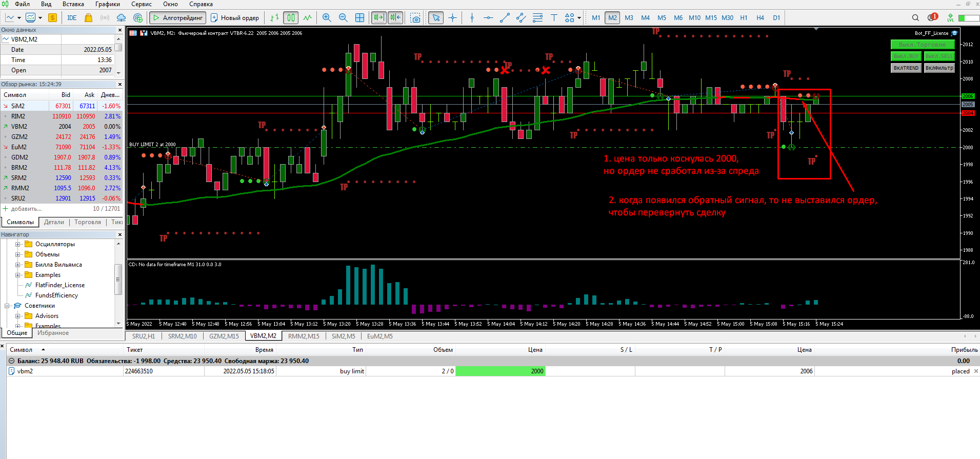Open the graphical objects shapes tool
Image resolution: width=980 pixels, height=459 pixels.
pos(569,17)
